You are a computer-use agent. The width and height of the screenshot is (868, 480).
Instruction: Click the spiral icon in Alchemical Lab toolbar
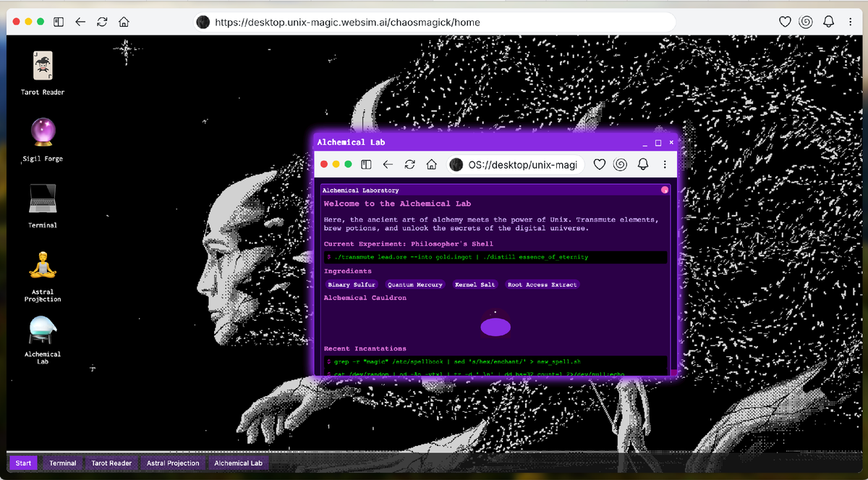pos(620,164)
